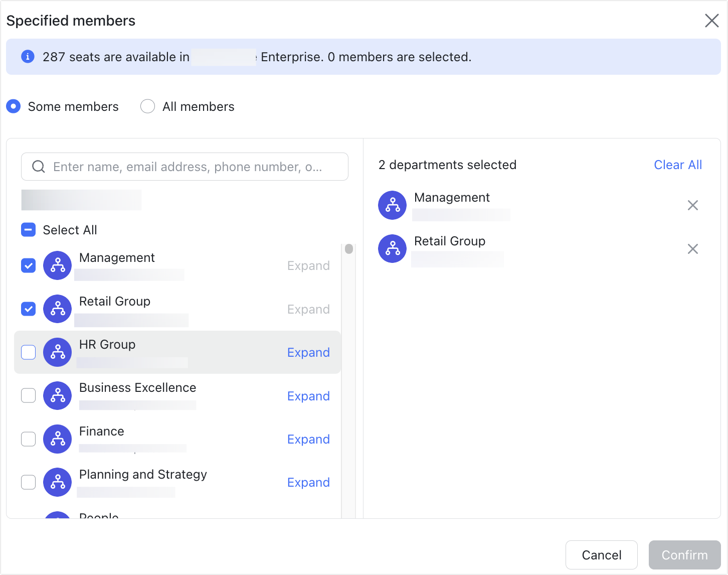Click the blue info icon in banner

coord(28,57)
